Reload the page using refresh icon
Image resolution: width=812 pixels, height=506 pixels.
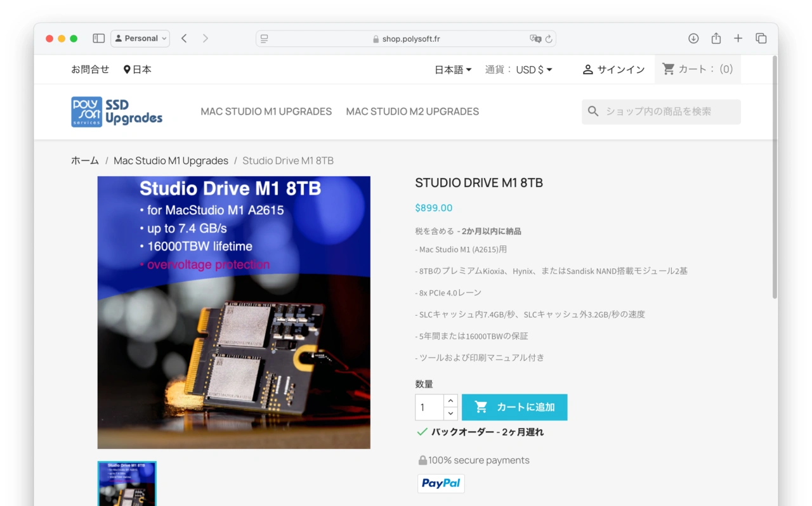[x=549, y=39]
